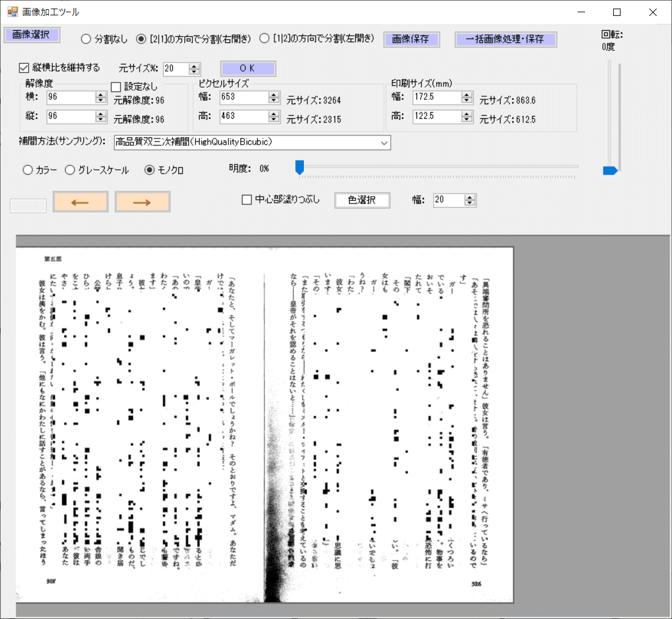The width and height of the screenshot is (672, 619).
Task: Click 元サイズ:863.6 text
Action: point(507,101)
